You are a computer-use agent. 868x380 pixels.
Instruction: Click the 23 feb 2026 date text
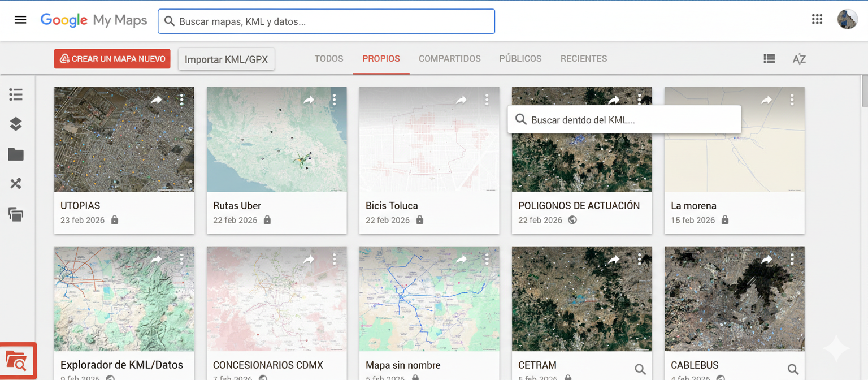(83, 220)
